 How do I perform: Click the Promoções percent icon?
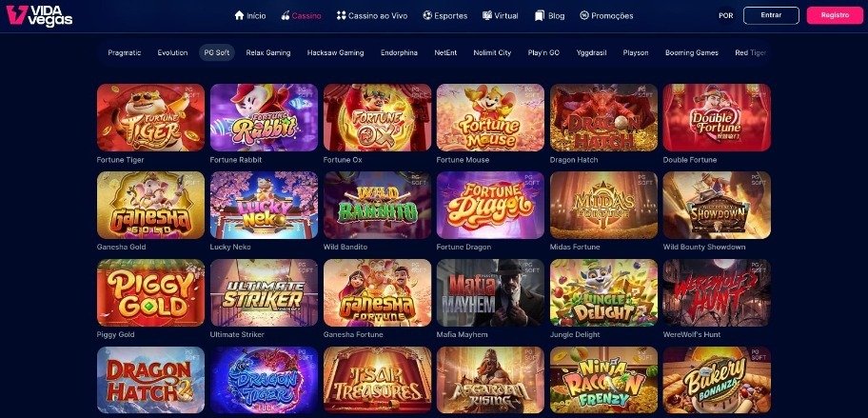pos(584,15)
